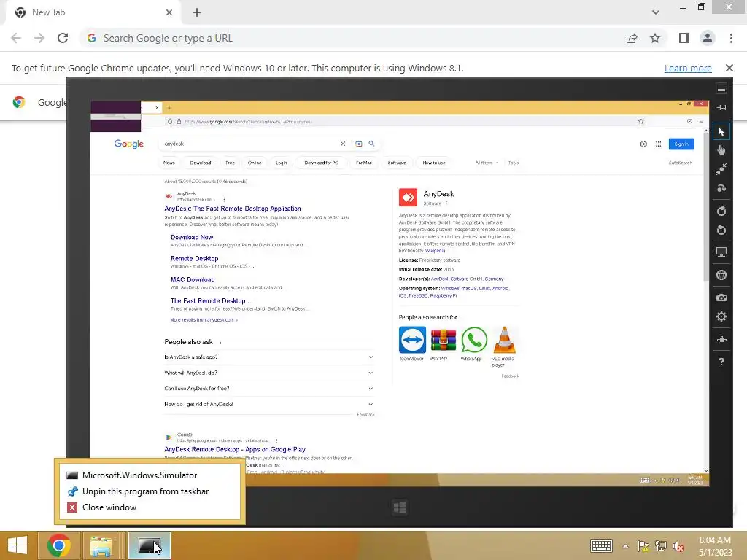This screenshot has height=560, width=747.
Task: Select How to use filter chip
Action: [434, 163]
